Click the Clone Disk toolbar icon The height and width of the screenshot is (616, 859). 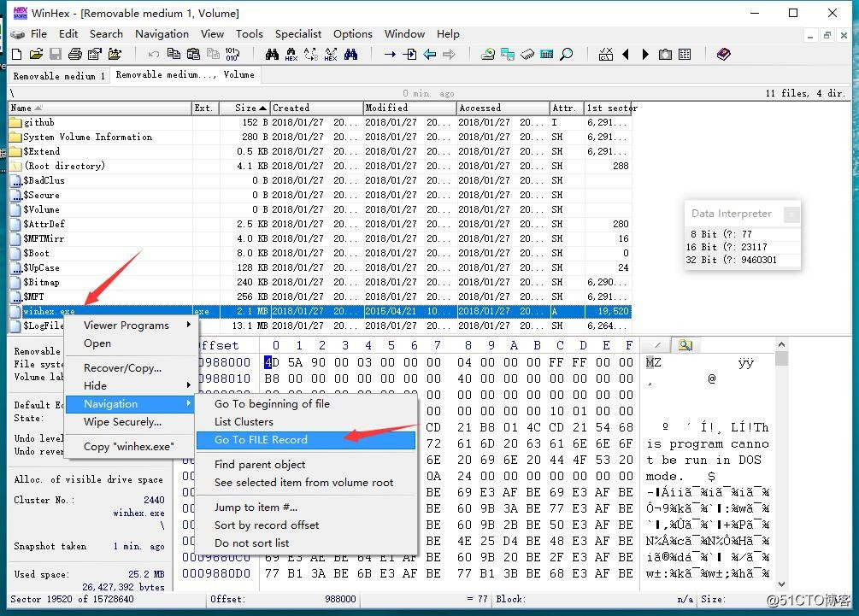(508, 54)
